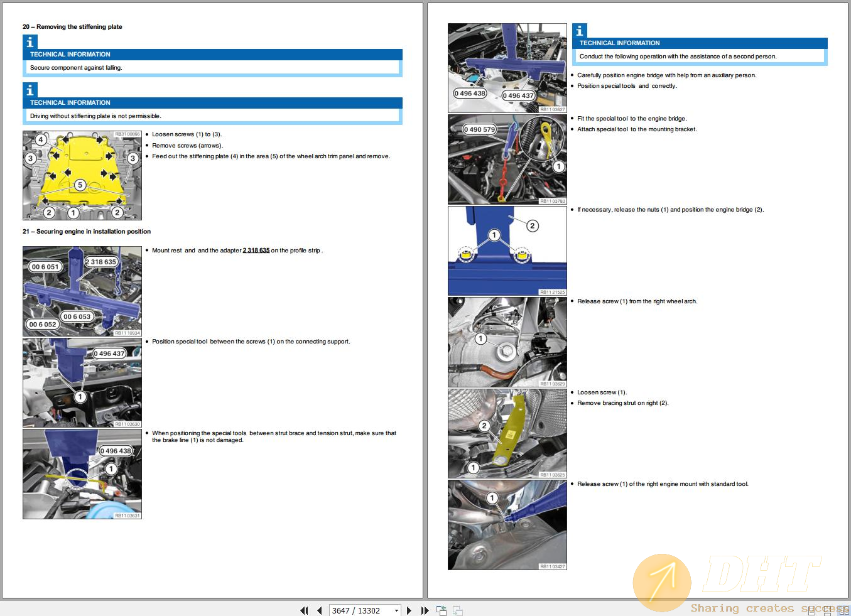Open the bracing strut photo RB11 03625

point(507,433)
